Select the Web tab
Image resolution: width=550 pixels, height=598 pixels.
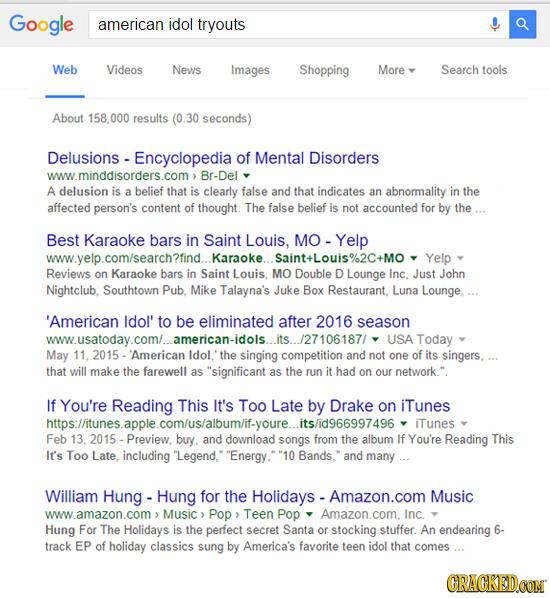tap(65, 70)
